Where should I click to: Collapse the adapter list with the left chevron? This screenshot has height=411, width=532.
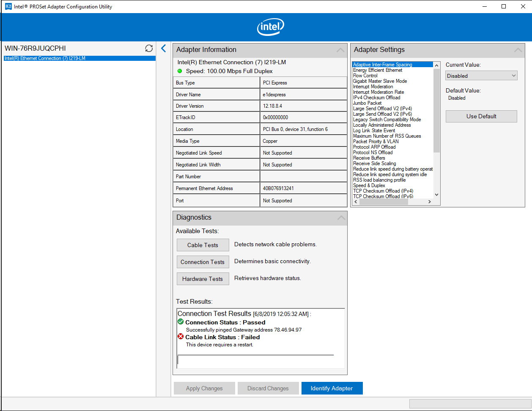(164, 49)
